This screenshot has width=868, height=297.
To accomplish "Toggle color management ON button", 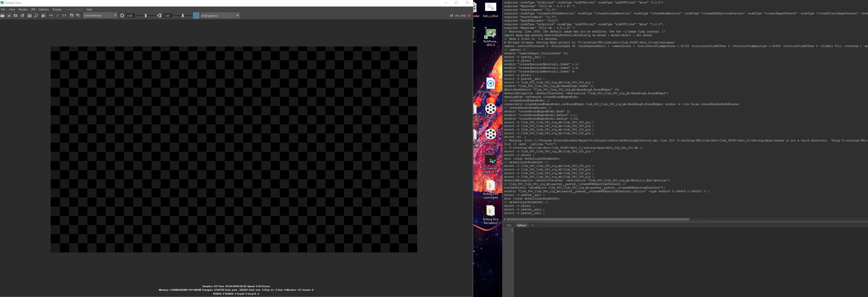I will pyautogui.click(x=196, y=15).
